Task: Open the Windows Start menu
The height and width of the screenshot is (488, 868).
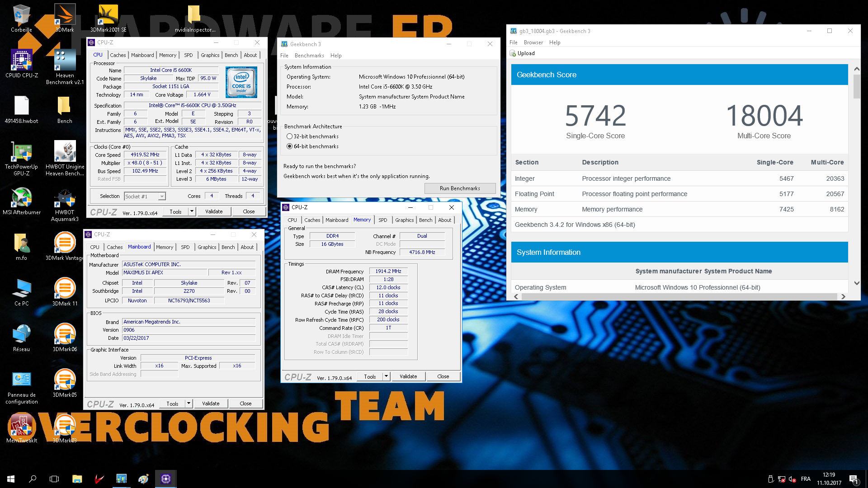Action: point(11,479)
